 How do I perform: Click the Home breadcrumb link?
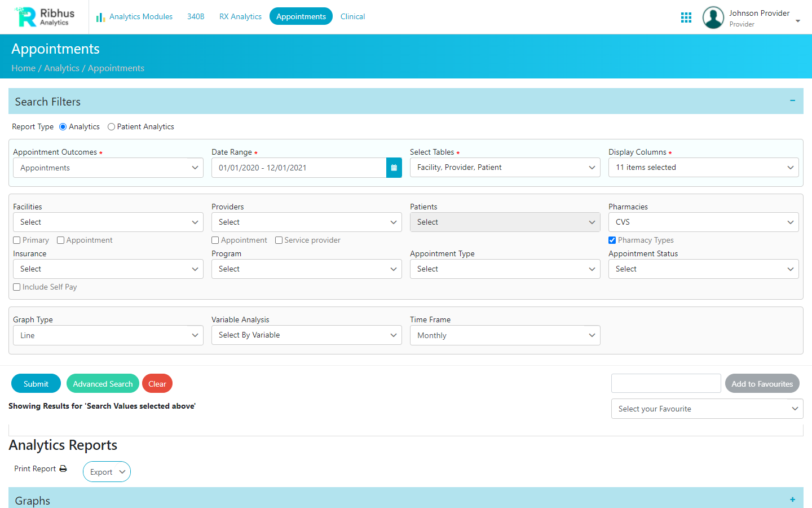click(x=23, y=68)
